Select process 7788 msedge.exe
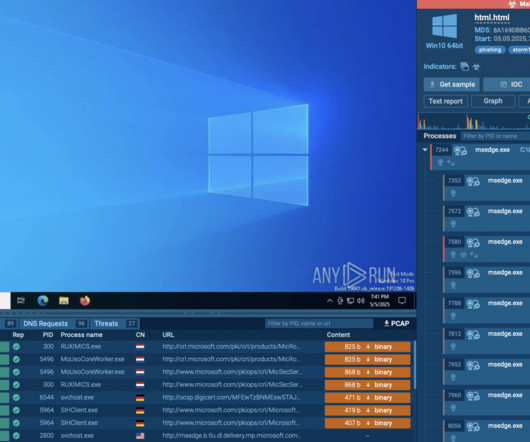The height and width of the screenshot is (442, 530). (487, 310)
